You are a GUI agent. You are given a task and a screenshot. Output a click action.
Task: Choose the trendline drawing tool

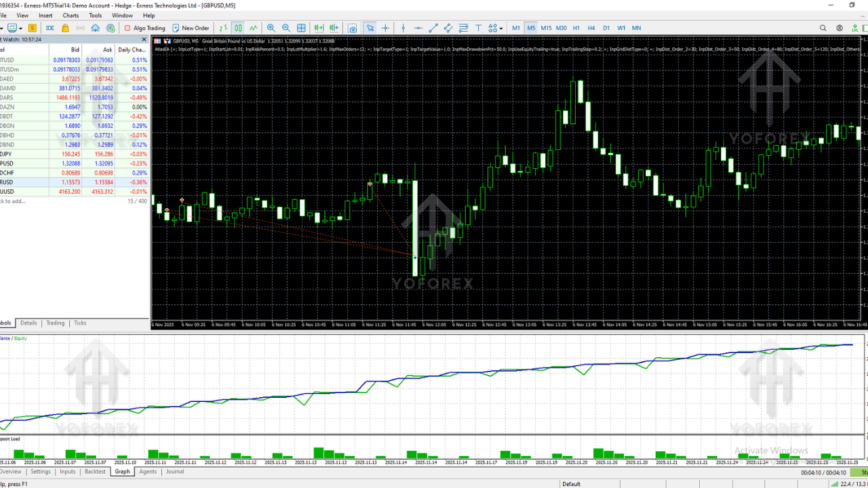coord(434,28)
